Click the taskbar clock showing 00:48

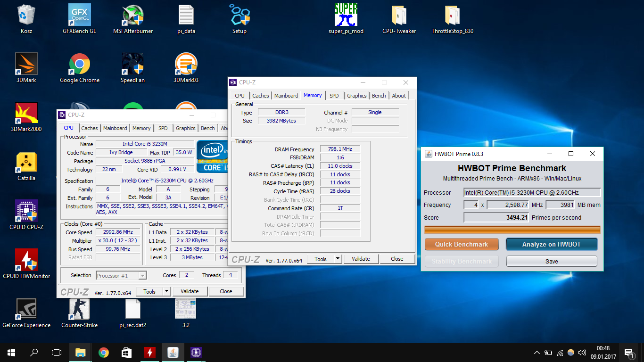pos(603,353)
